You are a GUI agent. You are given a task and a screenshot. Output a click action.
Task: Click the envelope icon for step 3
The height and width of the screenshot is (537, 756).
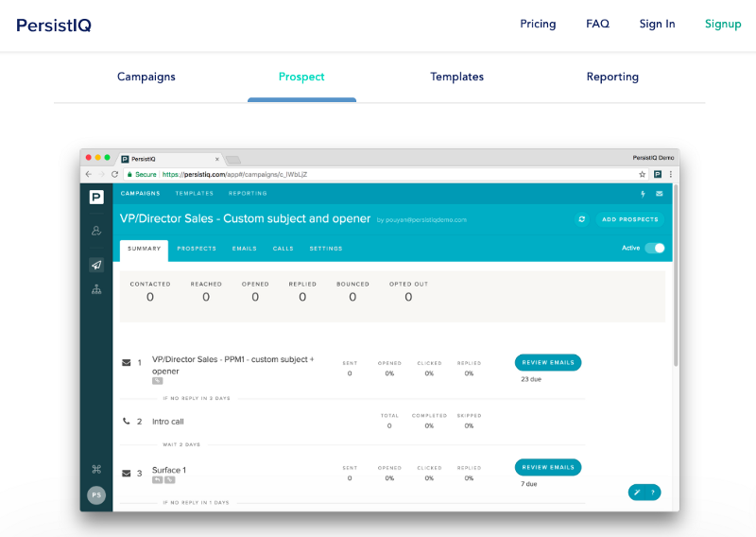pyautogui.click(x=127, y=474)
